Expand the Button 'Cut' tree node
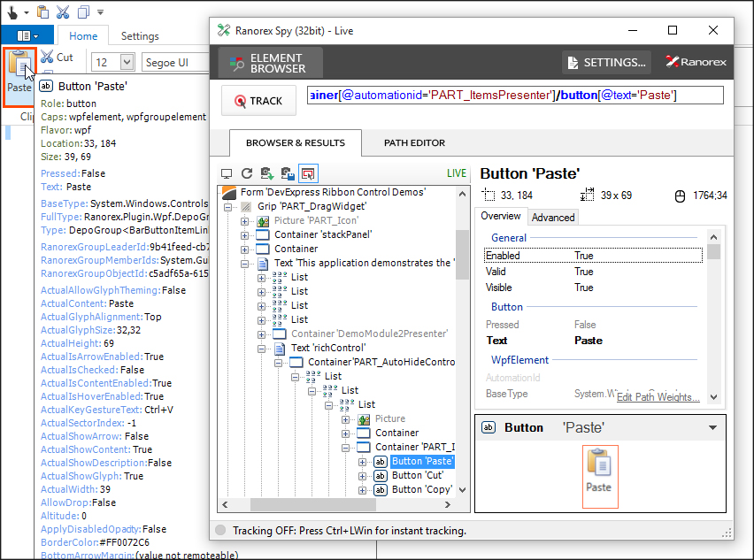The width and height of the screenshot is (754, 560). click(363, 476)
